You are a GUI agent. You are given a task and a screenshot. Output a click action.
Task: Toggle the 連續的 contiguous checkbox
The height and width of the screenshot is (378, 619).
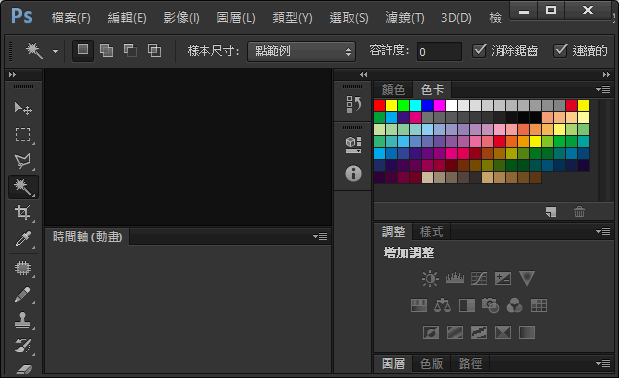tap(560, 51)
